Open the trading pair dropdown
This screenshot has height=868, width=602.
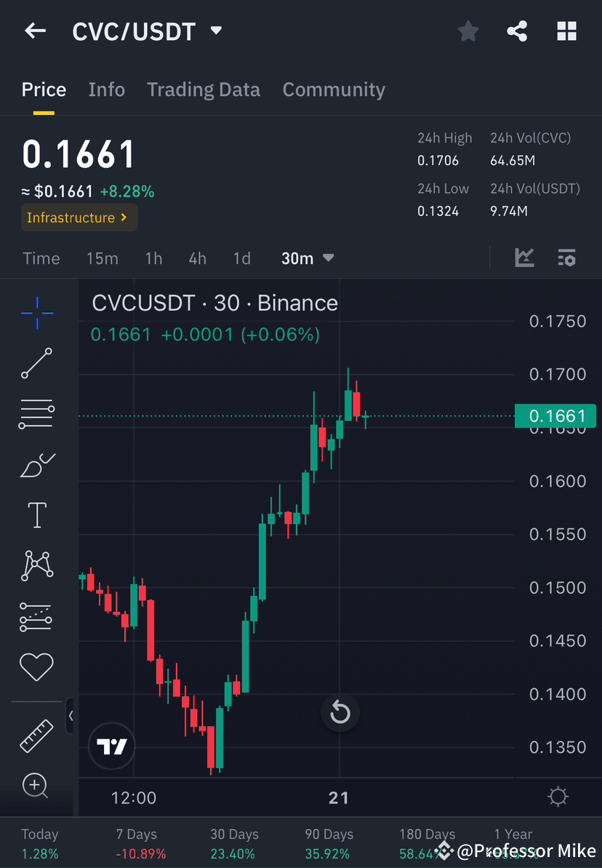click(x=215, y=31)
